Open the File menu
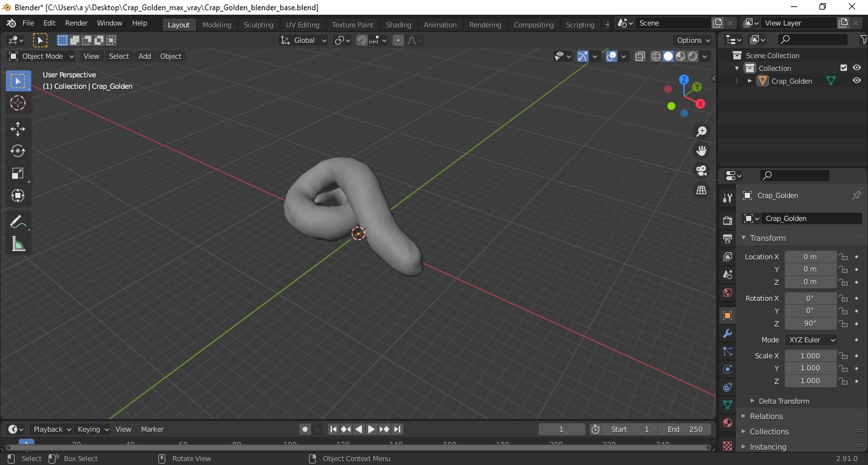 28,23
